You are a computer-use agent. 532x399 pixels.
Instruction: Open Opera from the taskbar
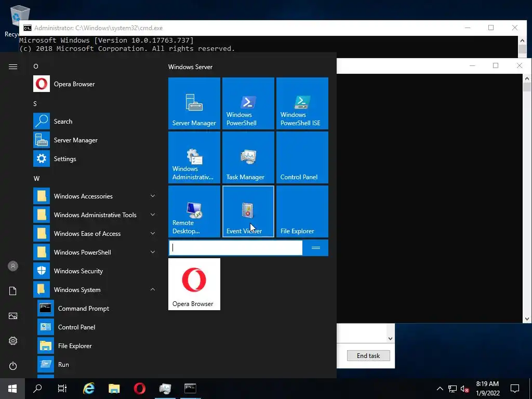[139, 389]
